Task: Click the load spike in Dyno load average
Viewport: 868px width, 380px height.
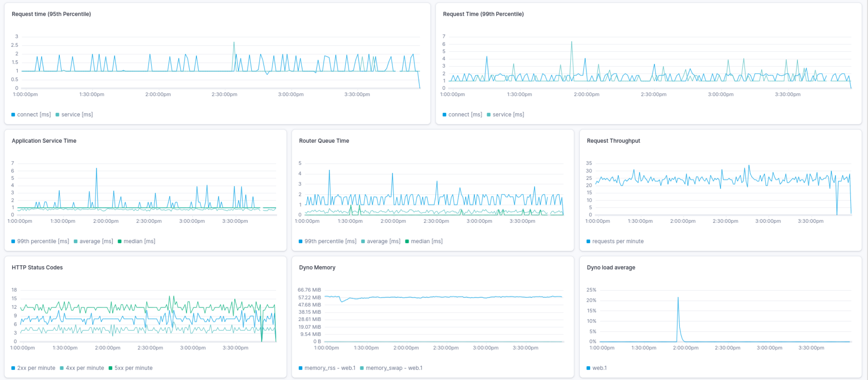Action: point(678,298)
